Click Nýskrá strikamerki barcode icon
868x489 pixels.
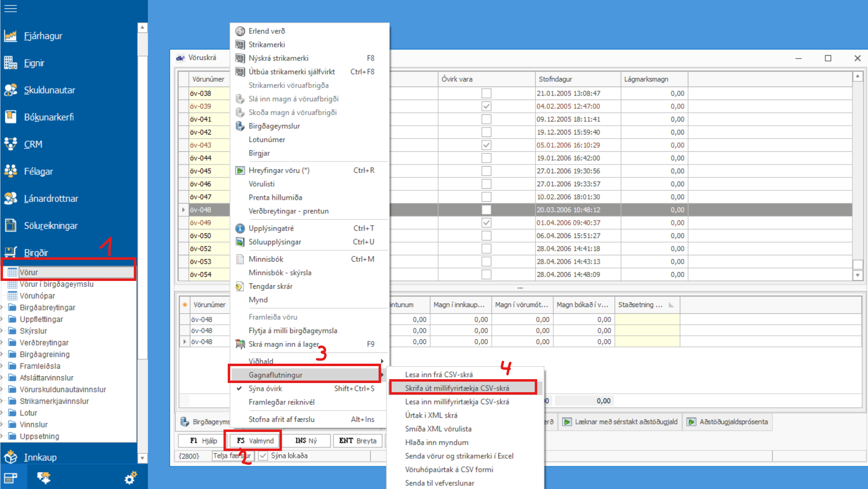[x=240, y=58]
